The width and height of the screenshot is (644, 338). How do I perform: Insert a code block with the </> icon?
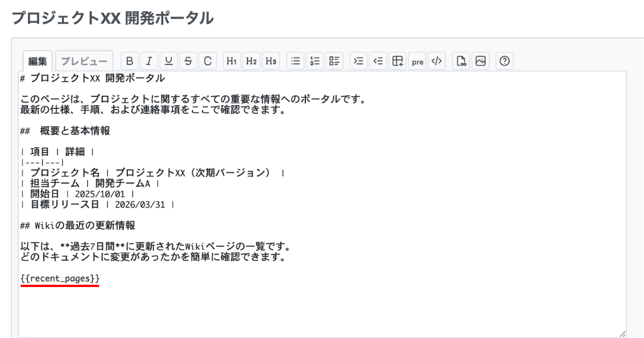[x=436, y=61]
